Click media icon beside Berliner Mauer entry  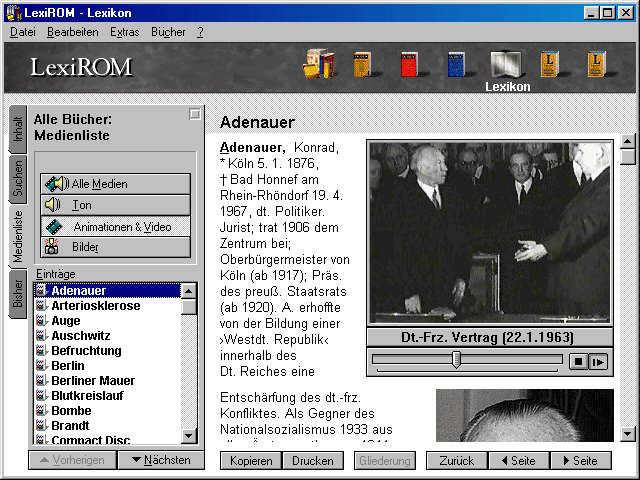41,380
